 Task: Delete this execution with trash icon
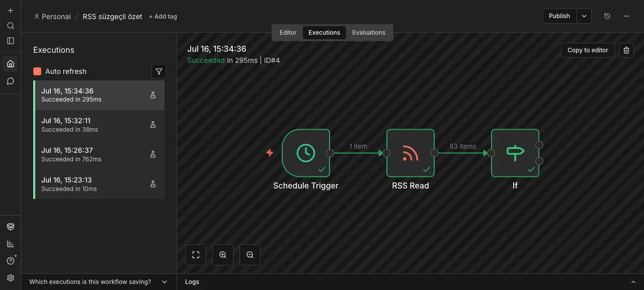tap(626, 50)
